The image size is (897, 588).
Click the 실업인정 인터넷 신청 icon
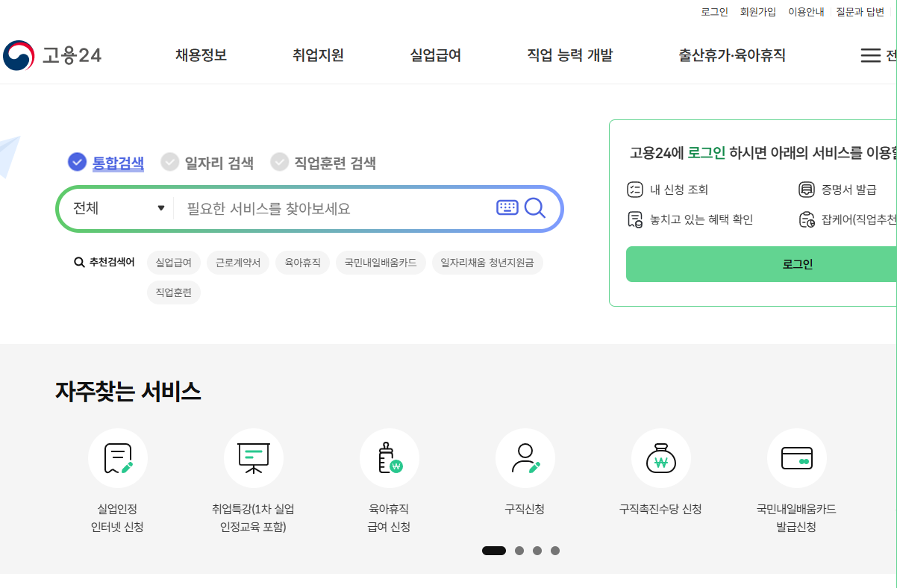point(118,458)
